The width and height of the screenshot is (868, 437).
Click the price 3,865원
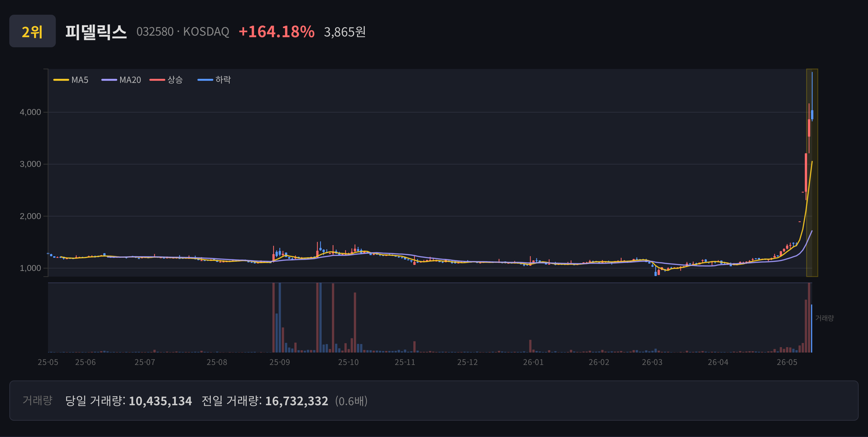point(345,32)
